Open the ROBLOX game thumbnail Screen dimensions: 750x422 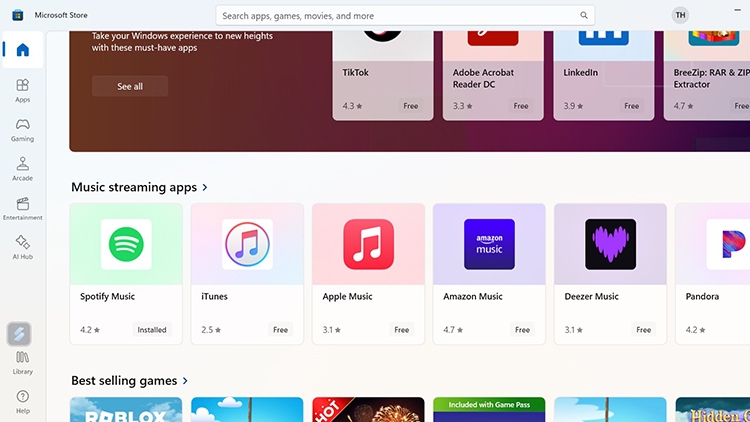tap(126, 410)
